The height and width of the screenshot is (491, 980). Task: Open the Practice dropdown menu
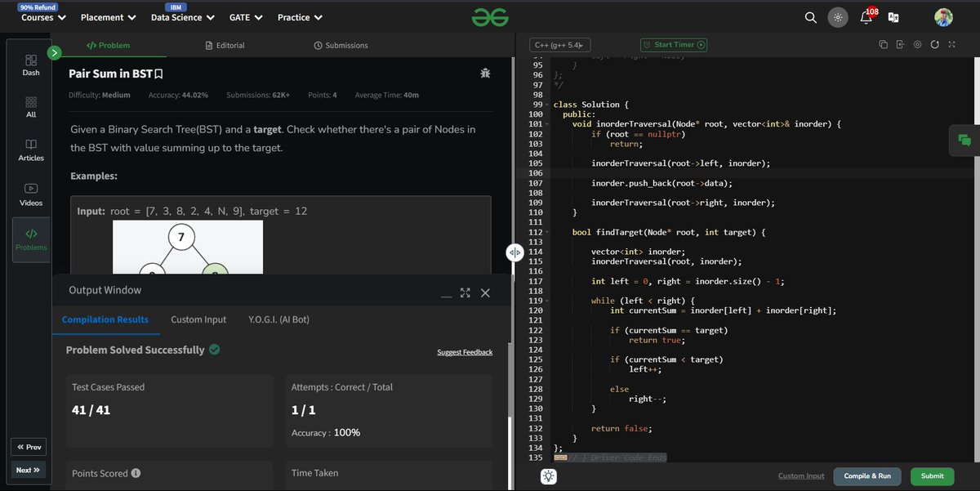tap(300, 17)
